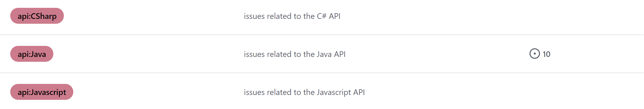The width and height of the screenshot is (644, 109).
Task: Click the open issues circle icon
Action: coord(535,54)
